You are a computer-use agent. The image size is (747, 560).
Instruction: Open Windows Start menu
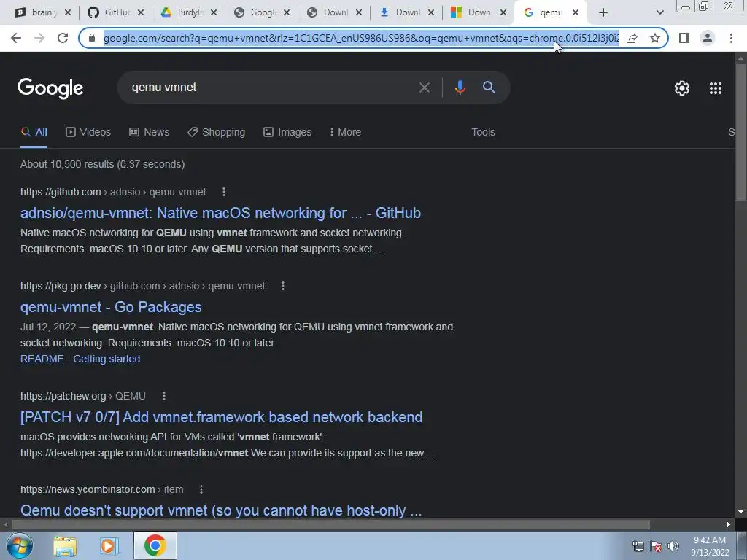[19, 545]
